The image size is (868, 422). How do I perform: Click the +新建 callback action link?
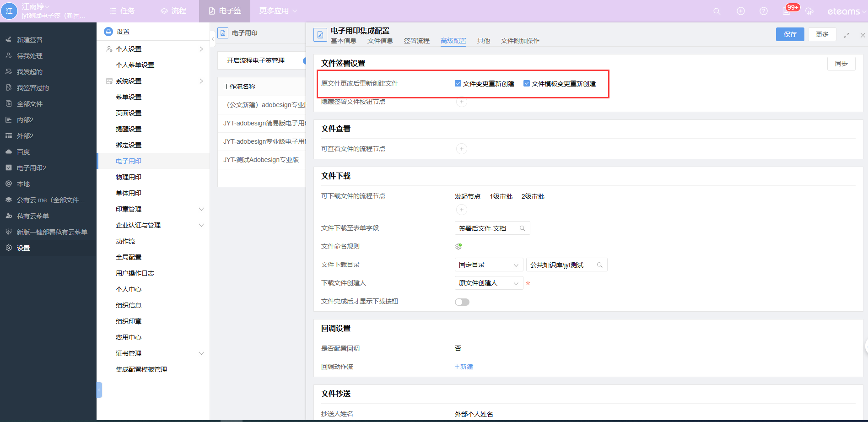click(x=464, y=367)
